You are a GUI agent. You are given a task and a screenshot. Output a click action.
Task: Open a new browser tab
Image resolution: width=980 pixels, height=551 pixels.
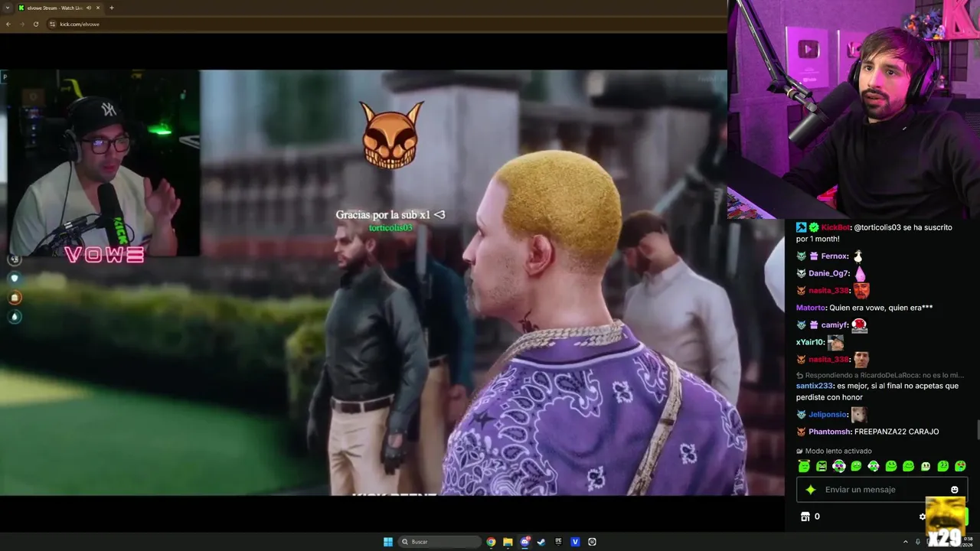(112, 8)
